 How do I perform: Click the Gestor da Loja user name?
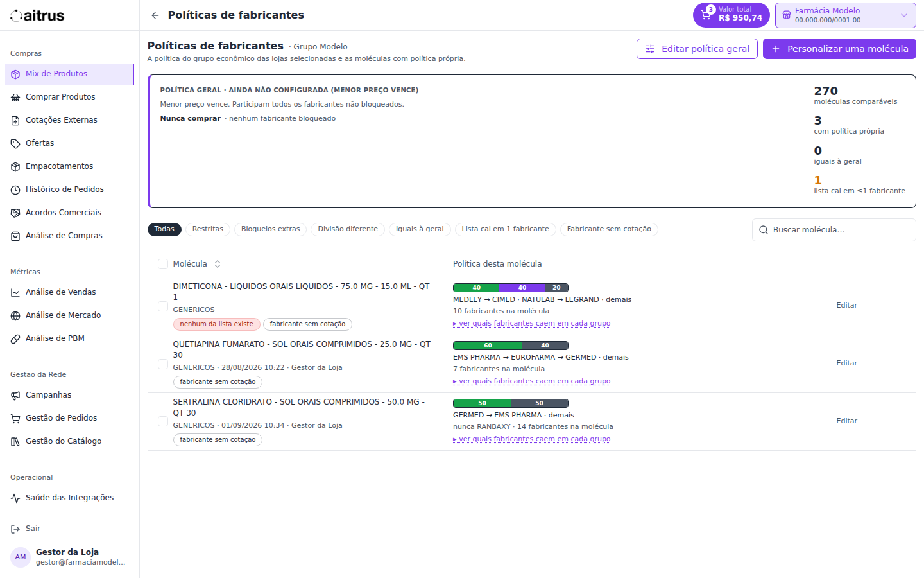click(67, 552)
